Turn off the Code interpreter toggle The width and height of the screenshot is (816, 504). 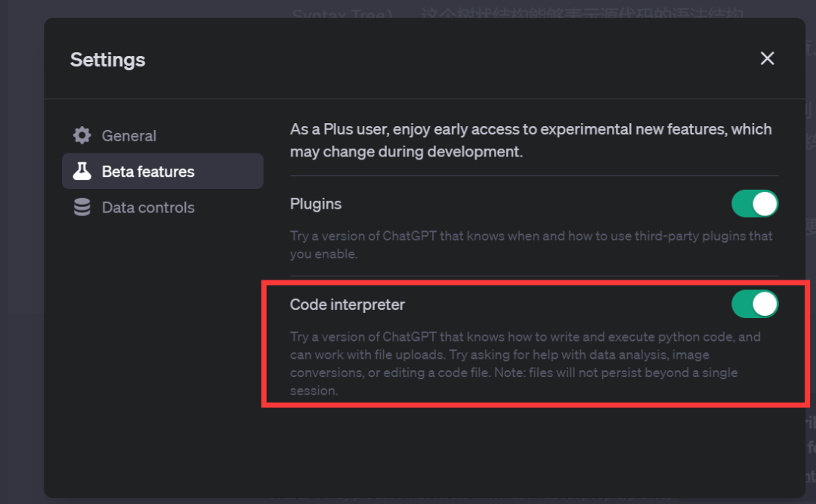(755, 304)
